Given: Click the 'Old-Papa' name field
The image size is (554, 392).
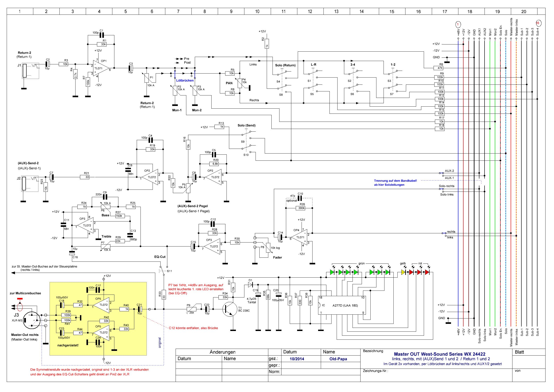Looking at the screenshot, I should [338, 359].
